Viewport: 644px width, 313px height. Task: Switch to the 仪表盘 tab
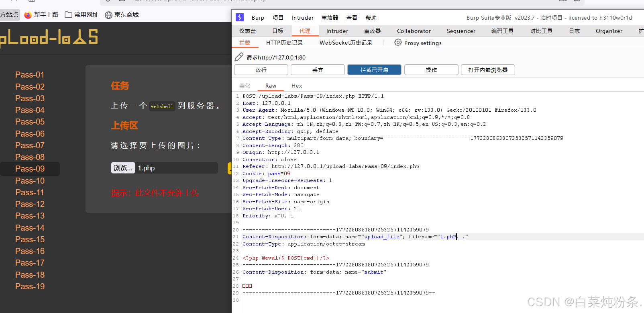pos(248,31)
